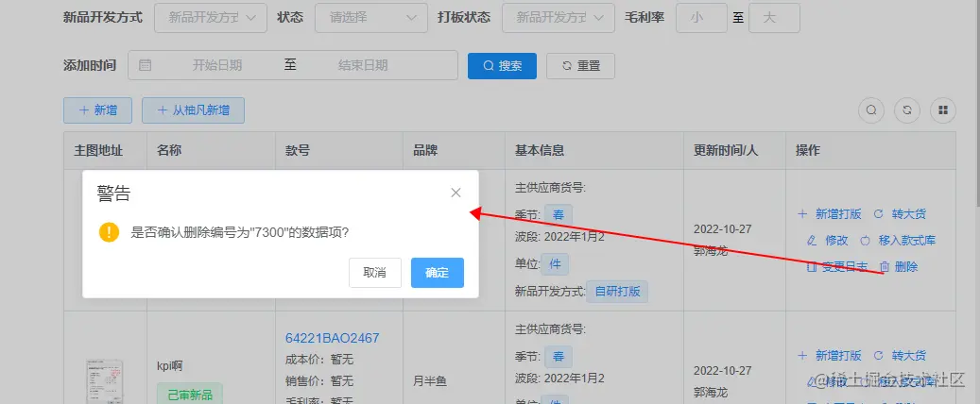Click 修改 in the first table row
This screenshot has height=404, width=980.
click(828, 241)
